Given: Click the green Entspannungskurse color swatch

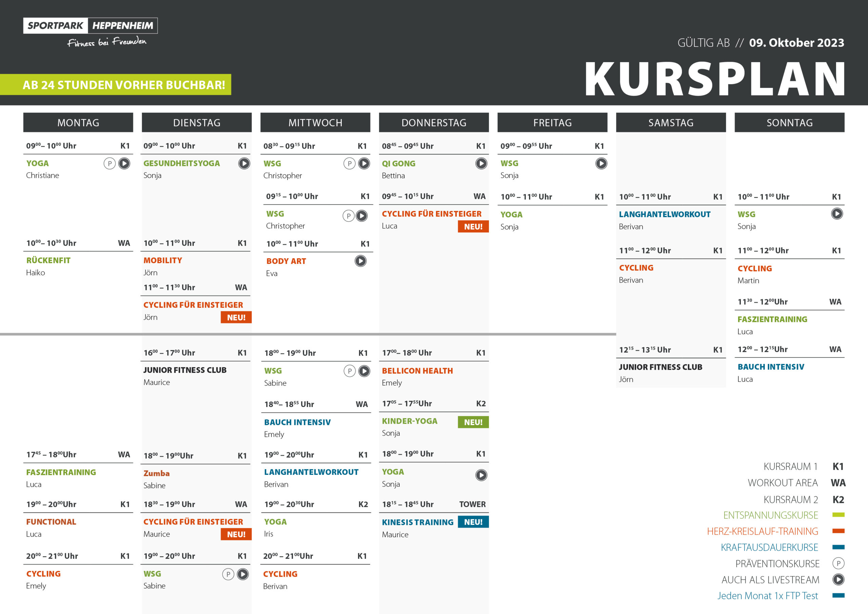Looking at the screenshot, I should coord(838,515).
